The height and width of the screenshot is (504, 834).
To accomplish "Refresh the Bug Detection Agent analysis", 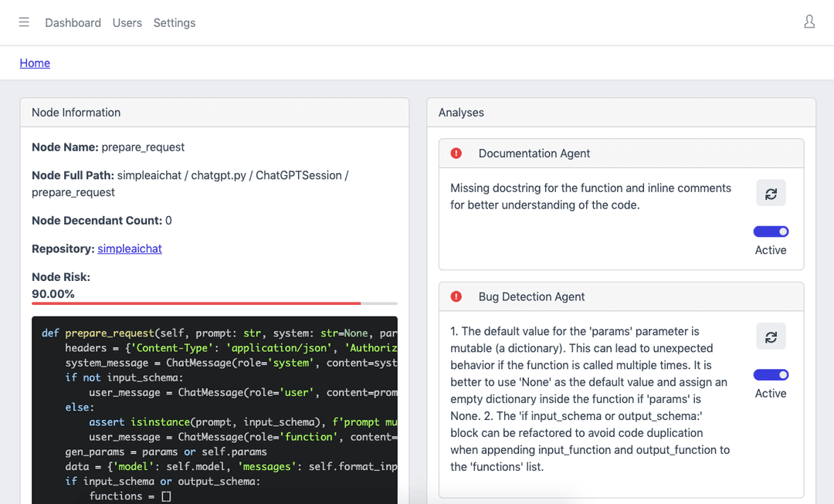I will pyautogui.click(x=771, y=337).
